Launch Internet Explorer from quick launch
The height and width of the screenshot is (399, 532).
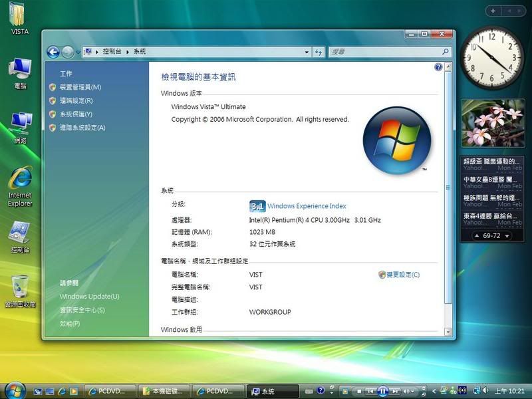(62, 391)
